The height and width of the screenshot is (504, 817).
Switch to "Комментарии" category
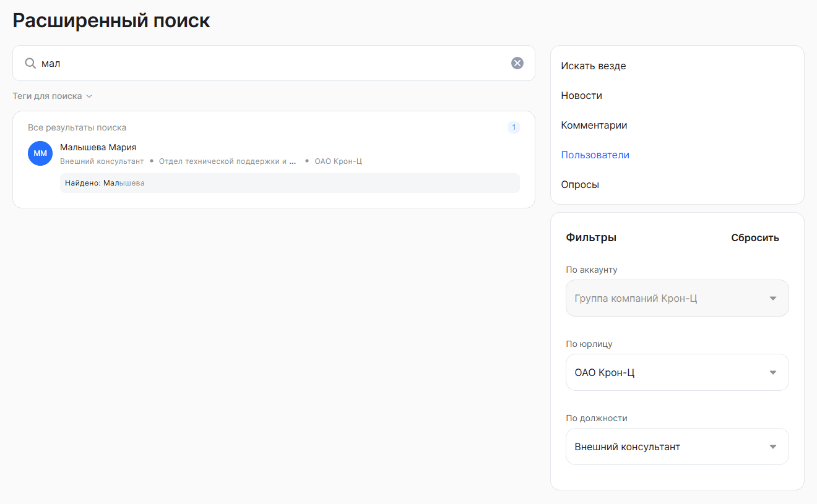(x=594, y=125)
